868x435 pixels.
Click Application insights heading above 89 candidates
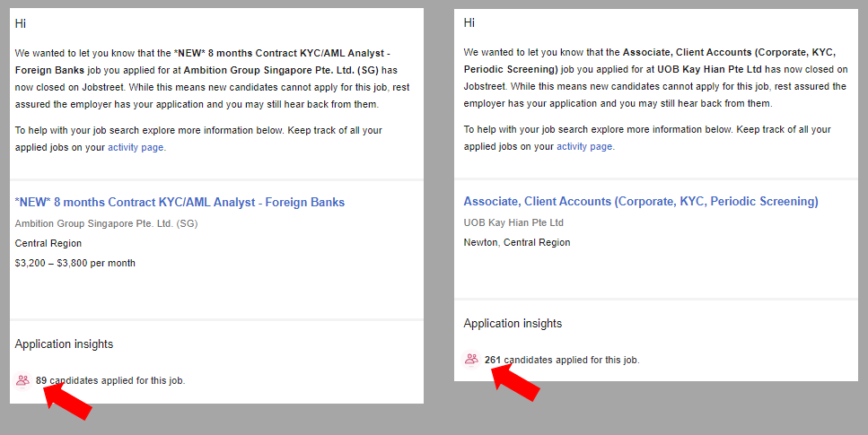[x=65, y=344]
